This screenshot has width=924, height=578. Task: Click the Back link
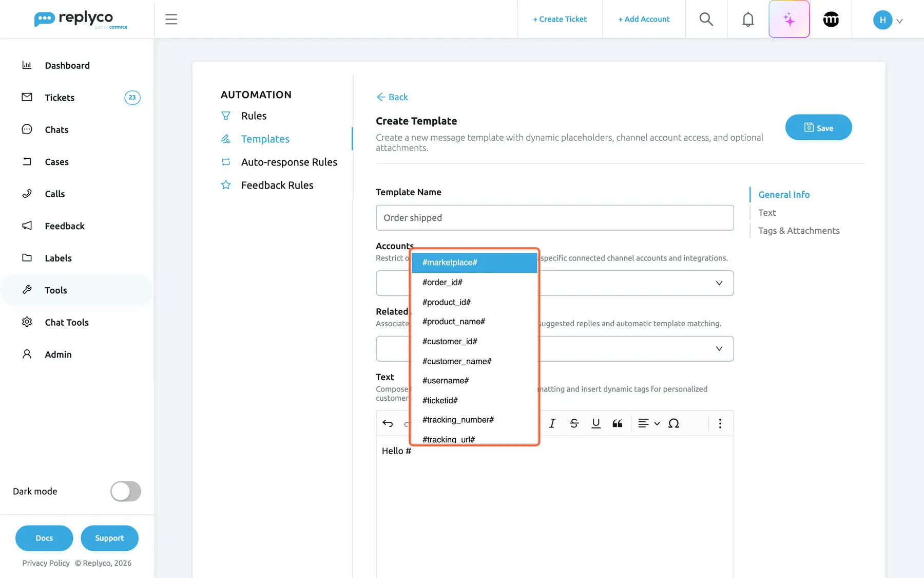[392, 97]
